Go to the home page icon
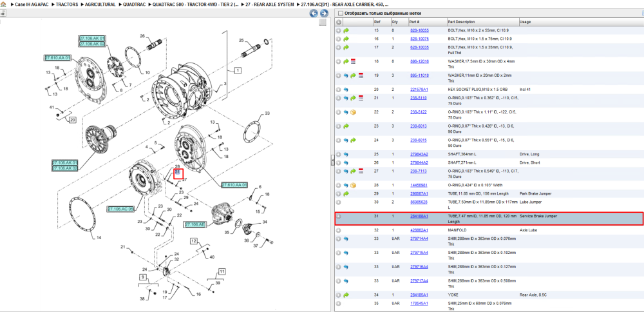644x312 pixels. coord(3,4)
